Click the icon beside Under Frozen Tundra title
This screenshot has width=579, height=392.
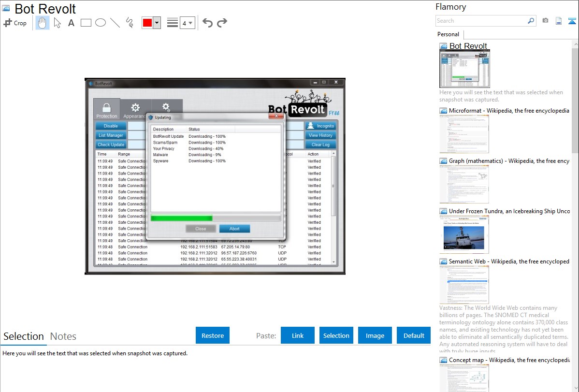click(444, 211)
